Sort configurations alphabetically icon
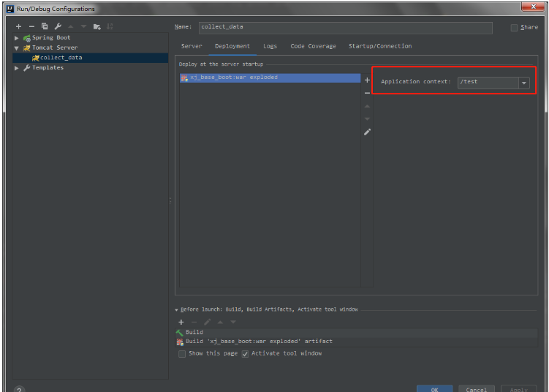The width and height of the screenshot is (549, 392). pos(110,26)
